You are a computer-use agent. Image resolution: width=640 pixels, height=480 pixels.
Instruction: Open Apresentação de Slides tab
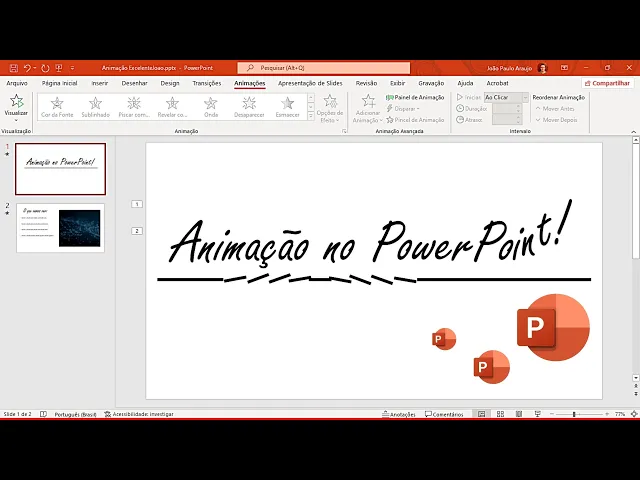[310, 83]
